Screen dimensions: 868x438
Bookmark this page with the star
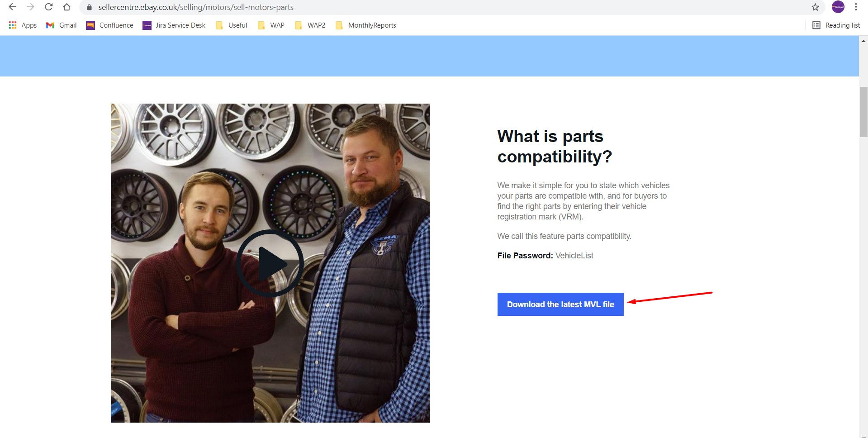pos(815,7)
